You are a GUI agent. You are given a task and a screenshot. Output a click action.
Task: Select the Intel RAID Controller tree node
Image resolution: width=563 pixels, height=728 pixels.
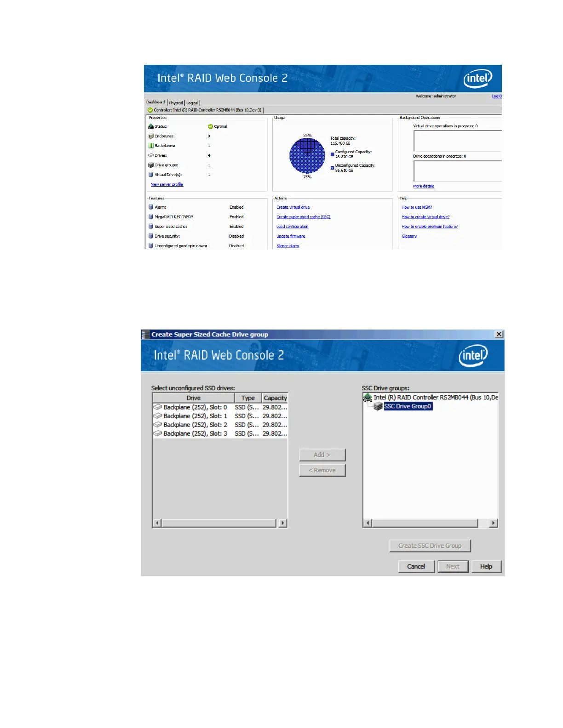pyautogui.click(x=436, y=398)
